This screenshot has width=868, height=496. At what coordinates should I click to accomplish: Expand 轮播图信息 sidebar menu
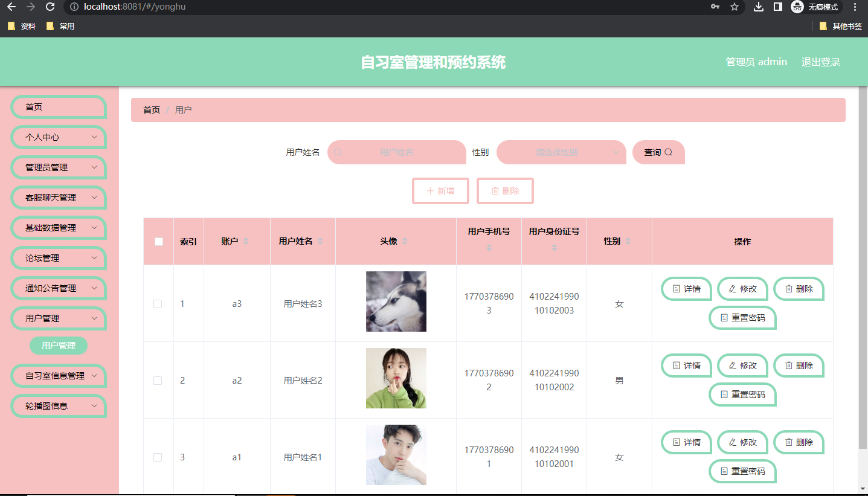(59, 406)
